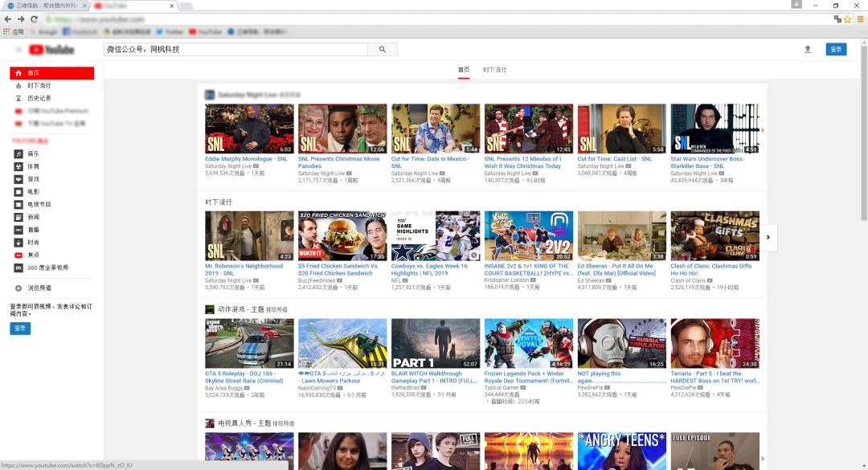Click into the YouTube search field
Image resolution: width=868 pixels, height=470 pixels.
(x=235, y=49)
